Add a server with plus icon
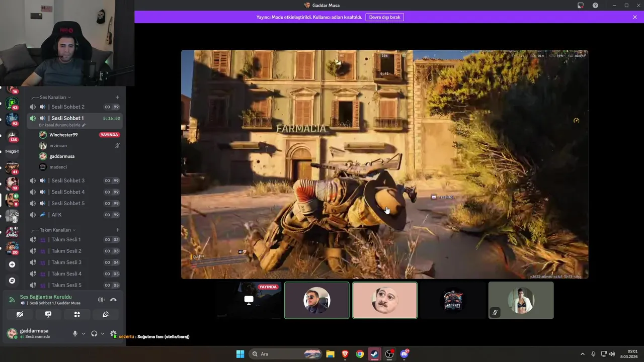644x362 pixels. click(12, 264)
